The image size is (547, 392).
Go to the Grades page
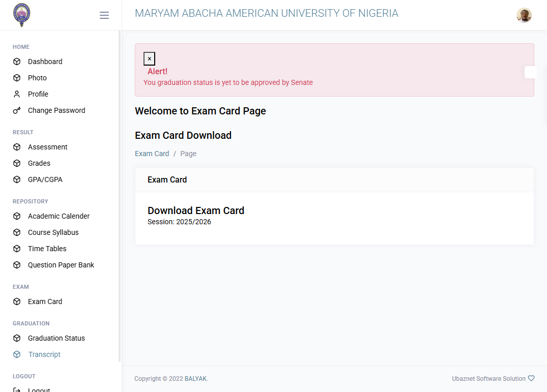click(x=39, y=163)
